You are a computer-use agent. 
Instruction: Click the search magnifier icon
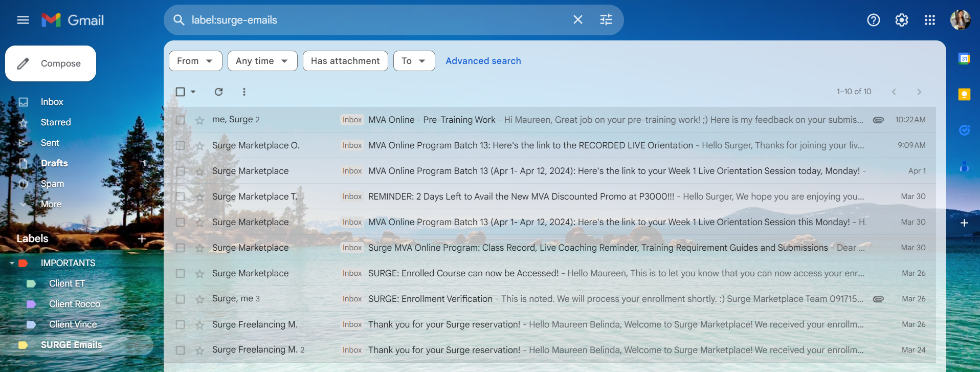tap(179, 20)
